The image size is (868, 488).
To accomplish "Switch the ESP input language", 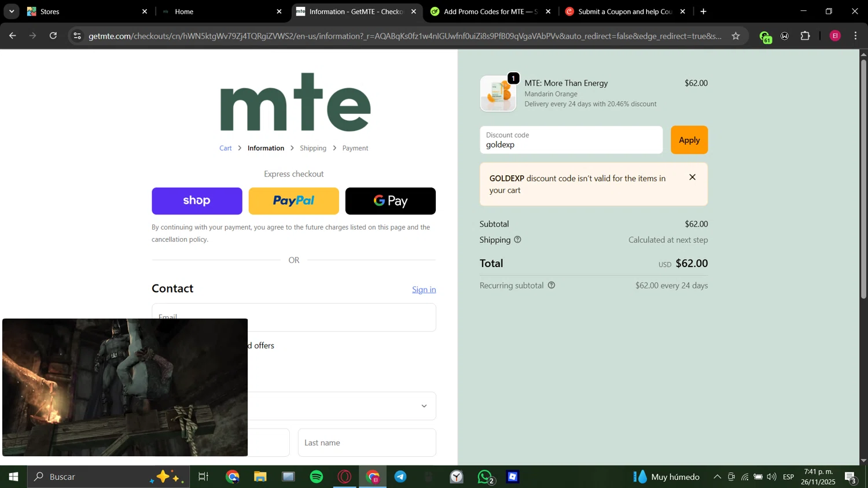I will point(789,476).
